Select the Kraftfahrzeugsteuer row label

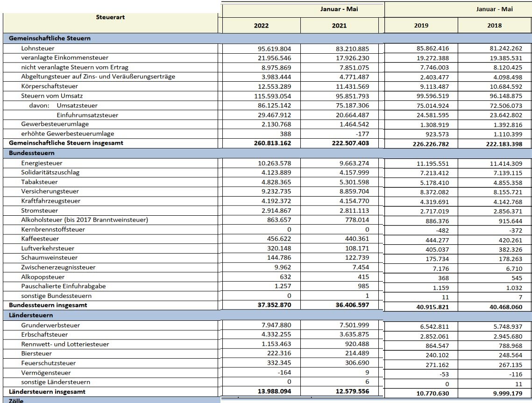(51, 201)
